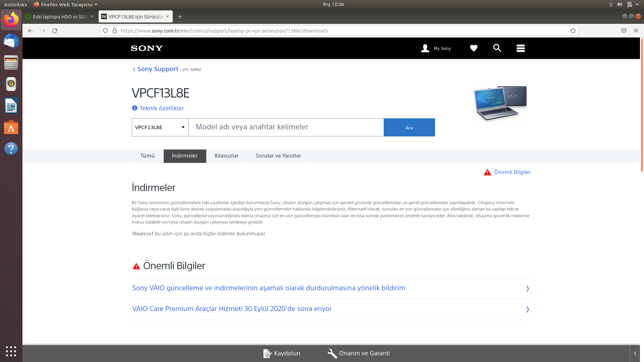Expand the VPCF13L8E model dropdown
644x362 pixels.
(x=160, y=127)
